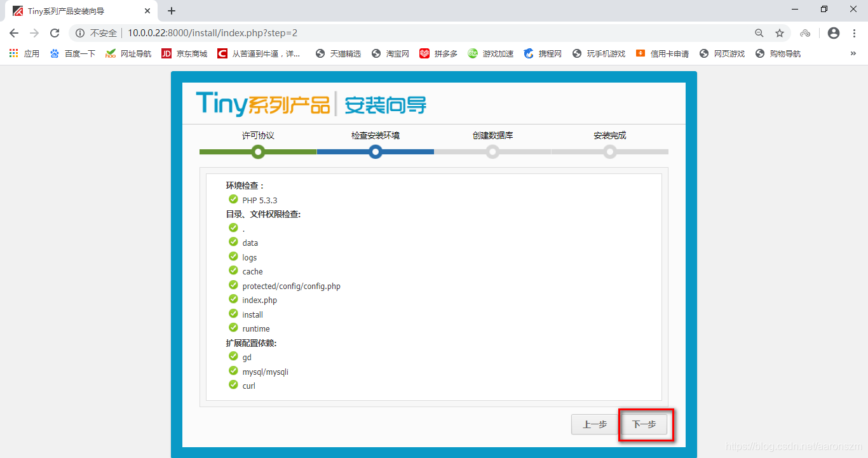The image size is (868, 458).
Task: Open the 京东商城 bookmark
Action: click(184, 54)
